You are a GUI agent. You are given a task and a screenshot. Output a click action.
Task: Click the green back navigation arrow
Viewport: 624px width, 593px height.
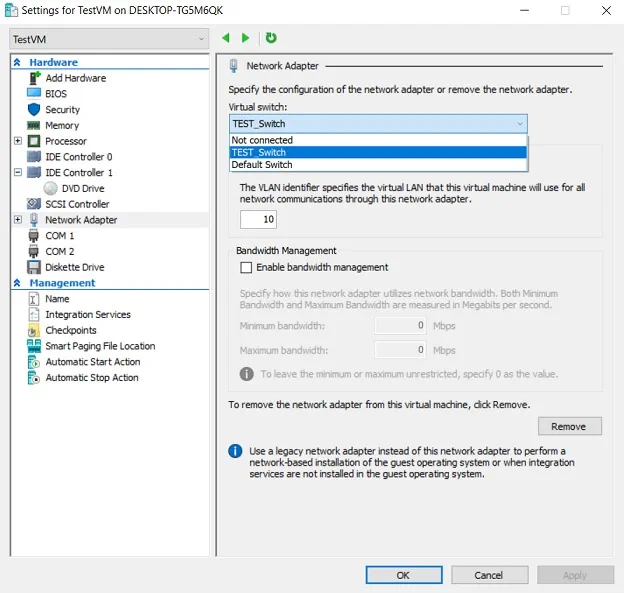(226, 38)
